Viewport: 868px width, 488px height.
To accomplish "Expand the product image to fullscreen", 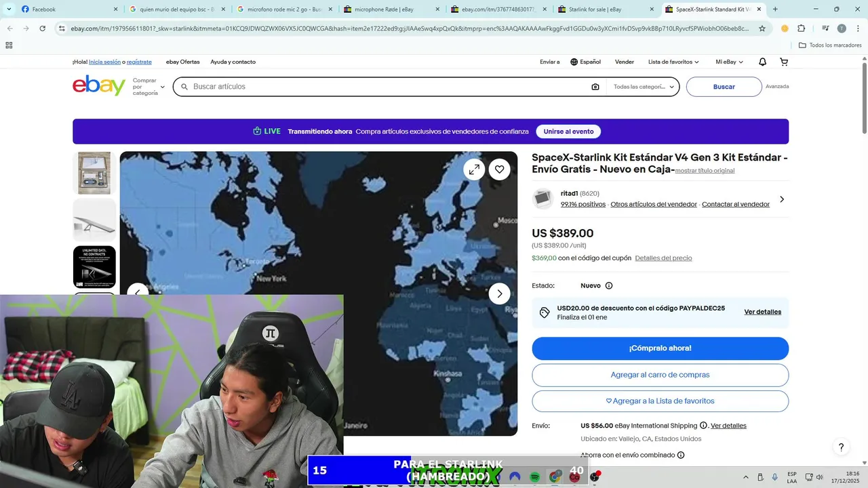I will pos(474,169).
